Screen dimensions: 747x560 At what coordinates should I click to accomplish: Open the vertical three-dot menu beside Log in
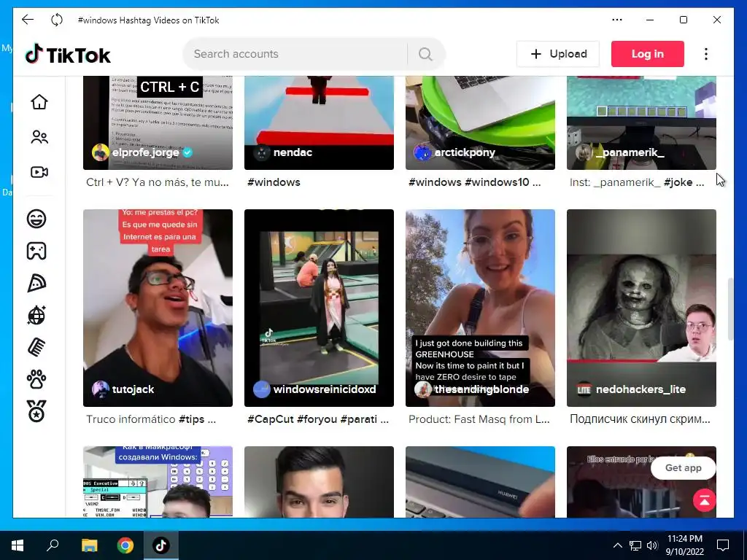click(x=706, y=54)
